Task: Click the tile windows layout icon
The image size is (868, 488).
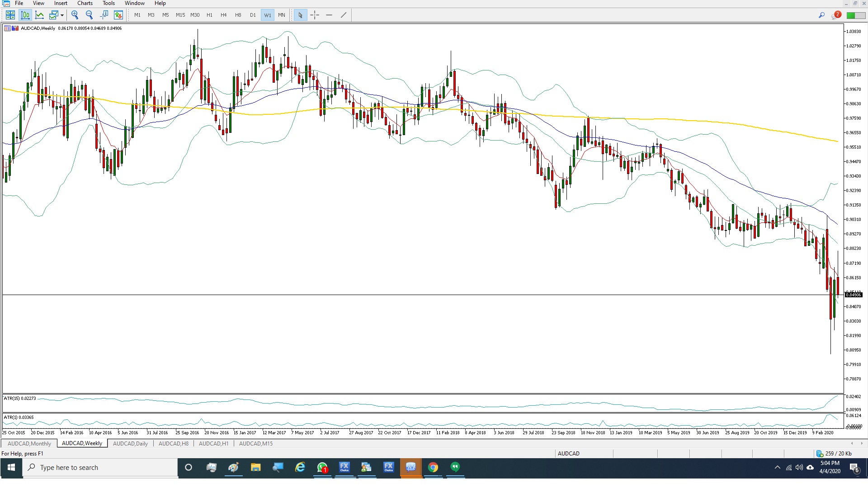Action: (10, 15)
